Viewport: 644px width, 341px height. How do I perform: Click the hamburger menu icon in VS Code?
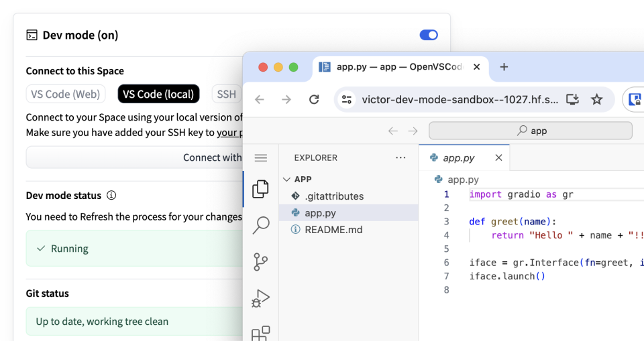(x=261, y=158)
